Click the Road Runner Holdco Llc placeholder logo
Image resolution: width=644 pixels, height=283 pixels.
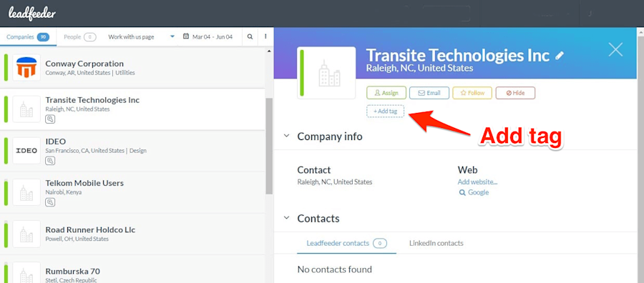(26, 234)
